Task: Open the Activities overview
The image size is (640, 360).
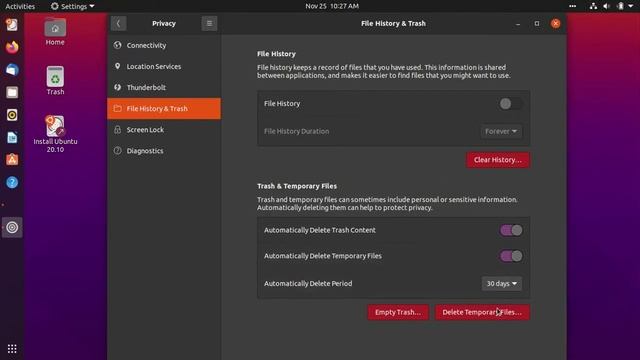Action: 20,6
